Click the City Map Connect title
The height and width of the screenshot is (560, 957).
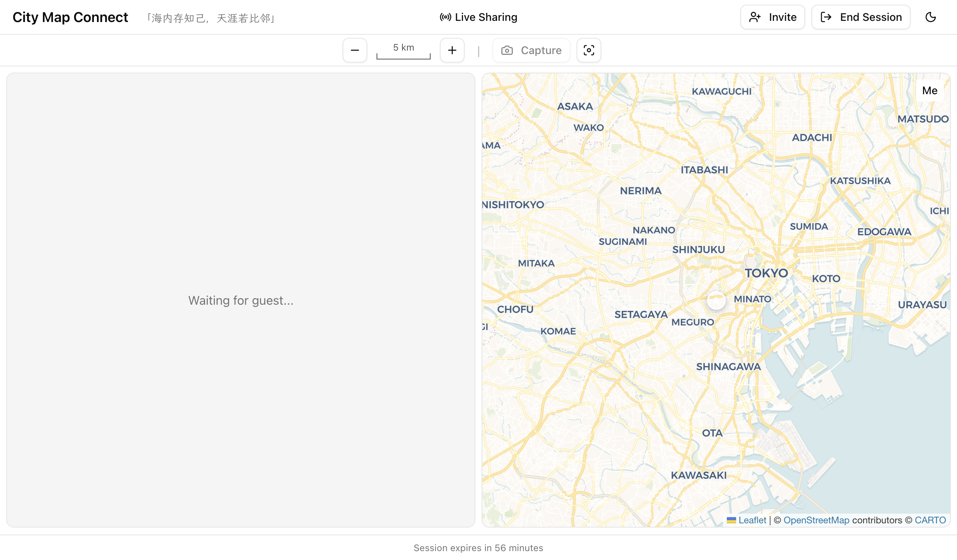(70, 17)
